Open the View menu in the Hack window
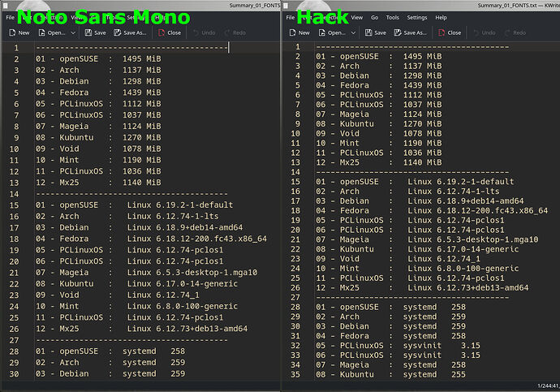The width and height of the screenshot is (560, 392). coord(357,18)
